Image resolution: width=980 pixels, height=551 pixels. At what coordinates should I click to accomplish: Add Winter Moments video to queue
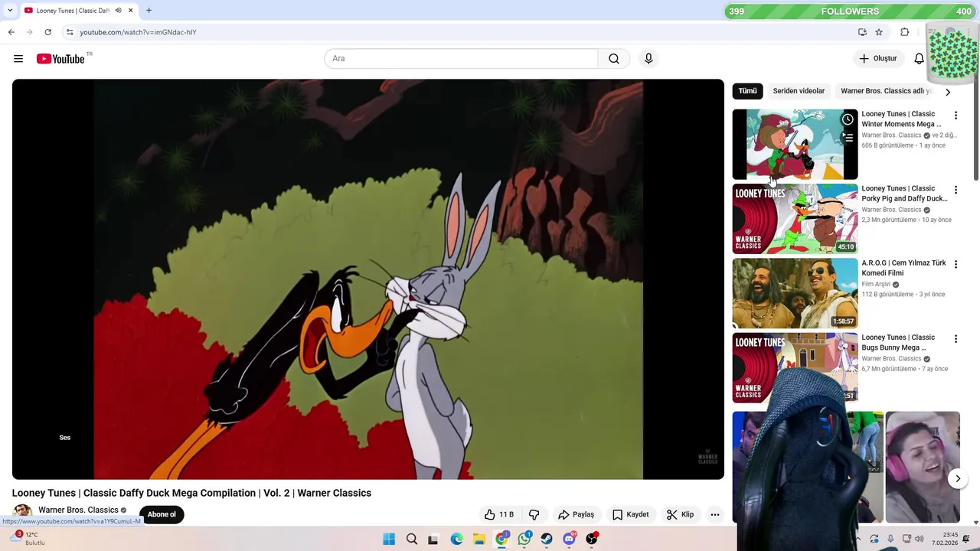click(848, 138)
